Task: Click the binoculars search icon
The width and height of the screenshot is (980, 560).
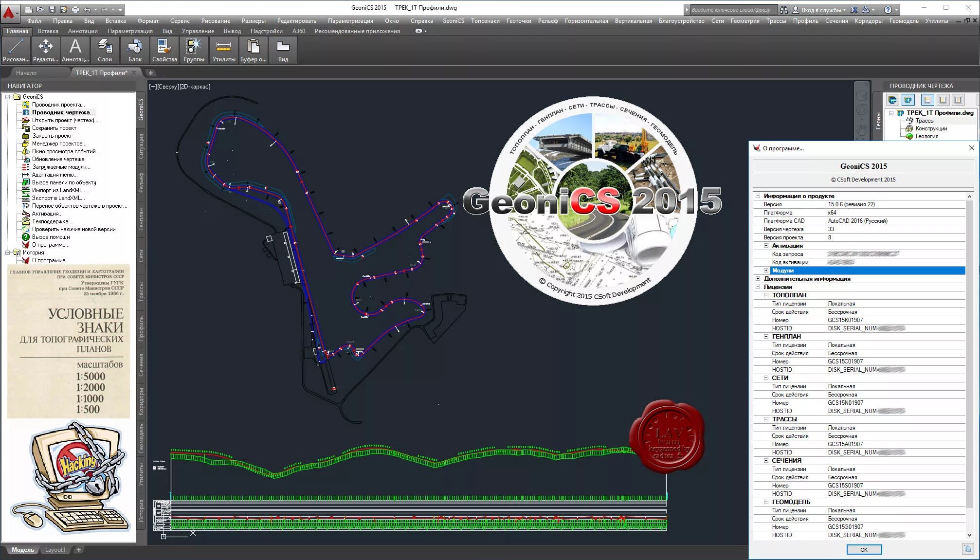Action: tap(783, 10)
